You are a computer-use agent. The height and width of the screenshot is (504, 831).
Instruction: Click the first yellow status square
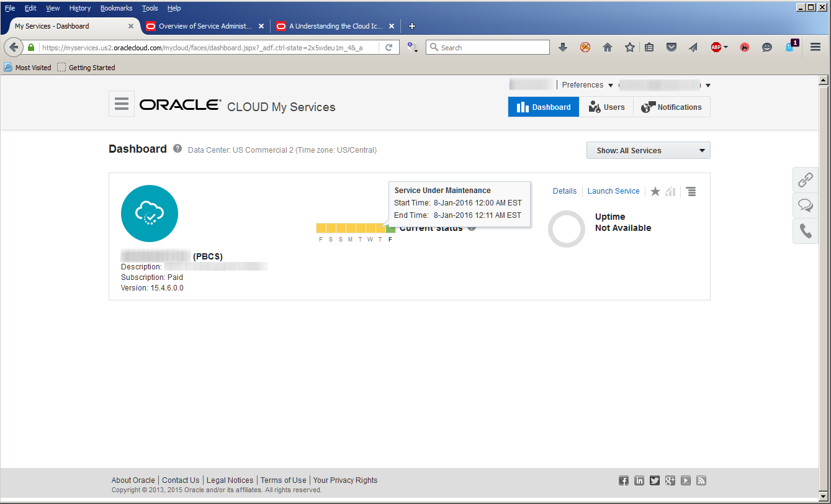[x=321, y=228]
